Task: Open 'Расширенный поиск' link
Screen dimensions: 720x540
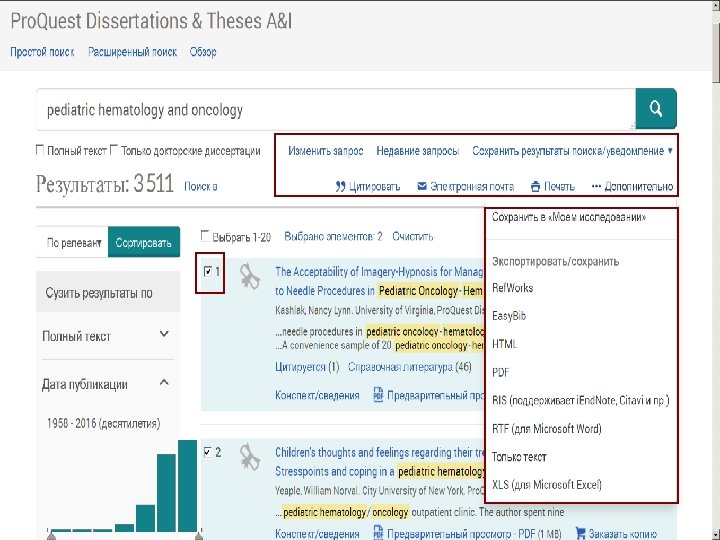Action: click(x=132, y=52)
